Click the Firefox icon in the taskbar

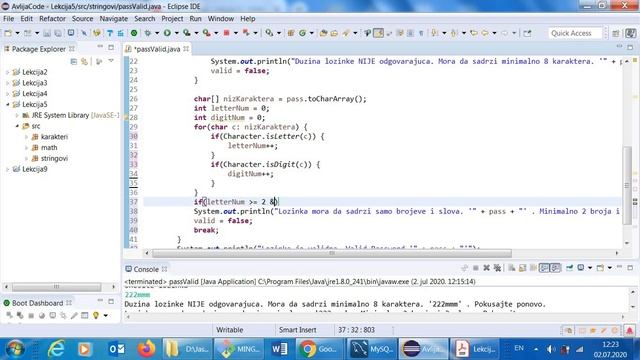click(x=147, y=349)
